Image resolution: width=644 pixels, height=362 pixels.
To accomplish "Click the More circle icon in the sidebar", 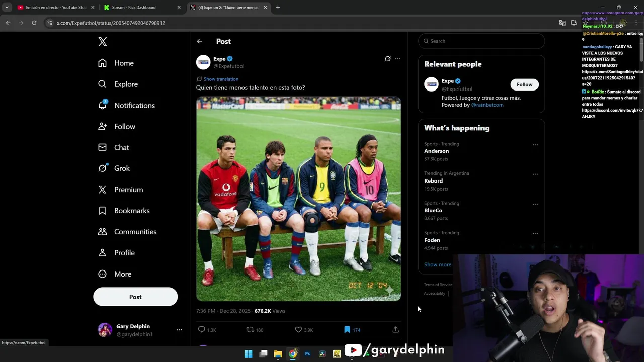I will 103,274.
